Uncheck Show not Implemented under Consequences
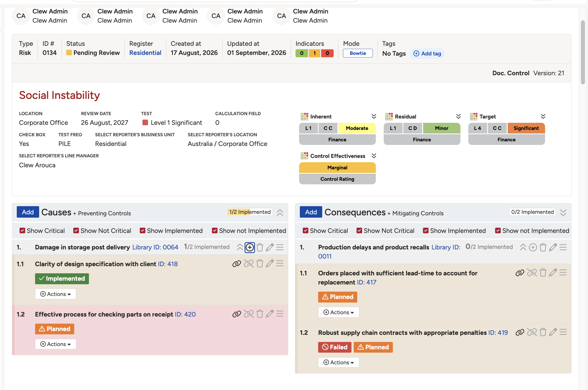588x390 pixels. [498, 231]
